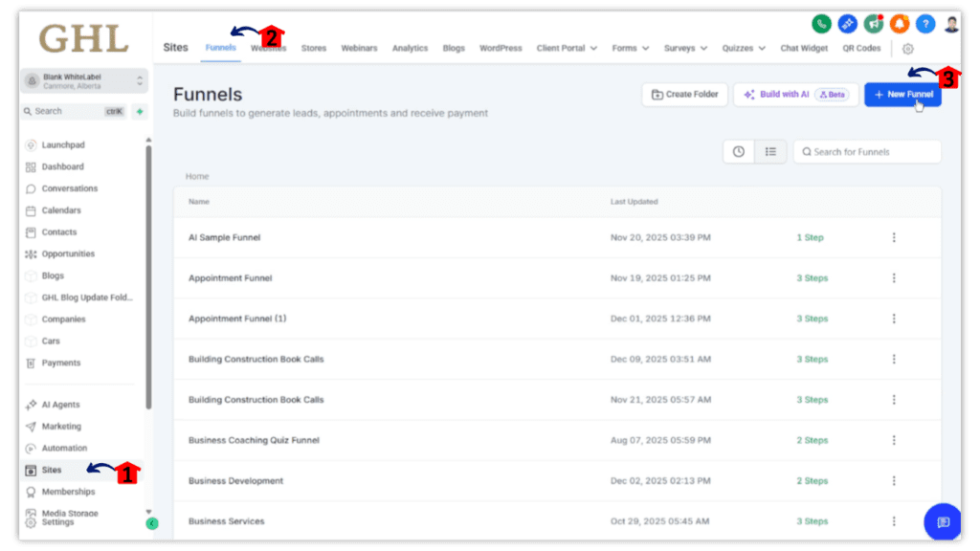
Task: Select the recent/clock view icon
Action: click(x=738, y=151)
